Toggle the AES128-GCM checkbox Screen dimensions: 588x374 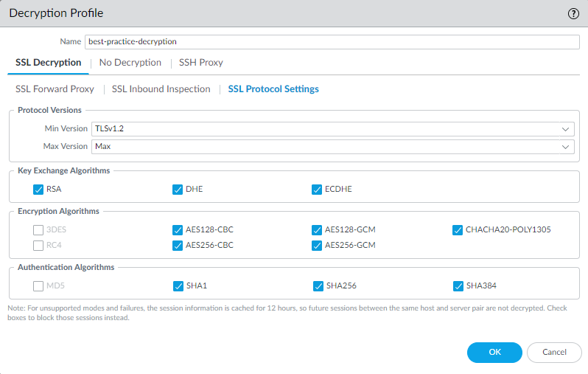(x=318, y=229)
